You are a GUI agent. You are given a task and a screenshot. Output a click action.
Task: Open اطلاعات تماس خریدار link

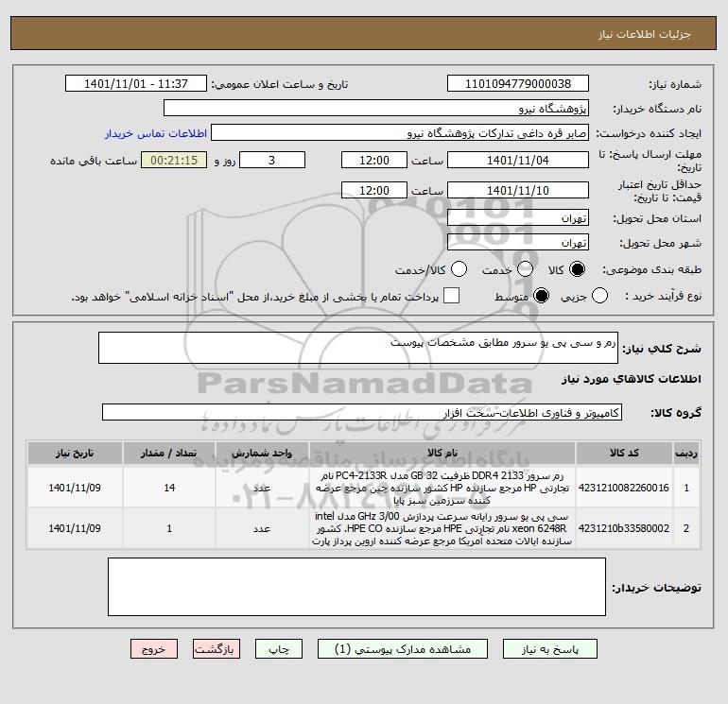pyautogui.click(x=156, y=133)
